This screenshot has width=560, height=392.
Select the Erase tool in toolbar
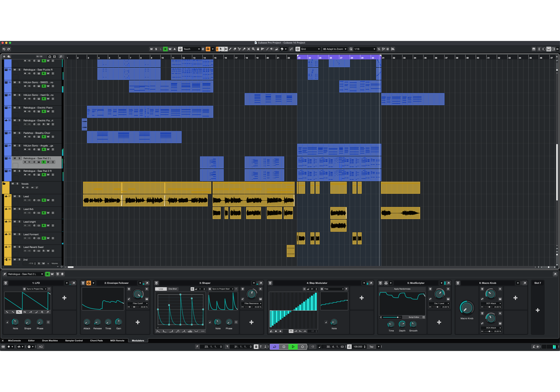(235, 49)
